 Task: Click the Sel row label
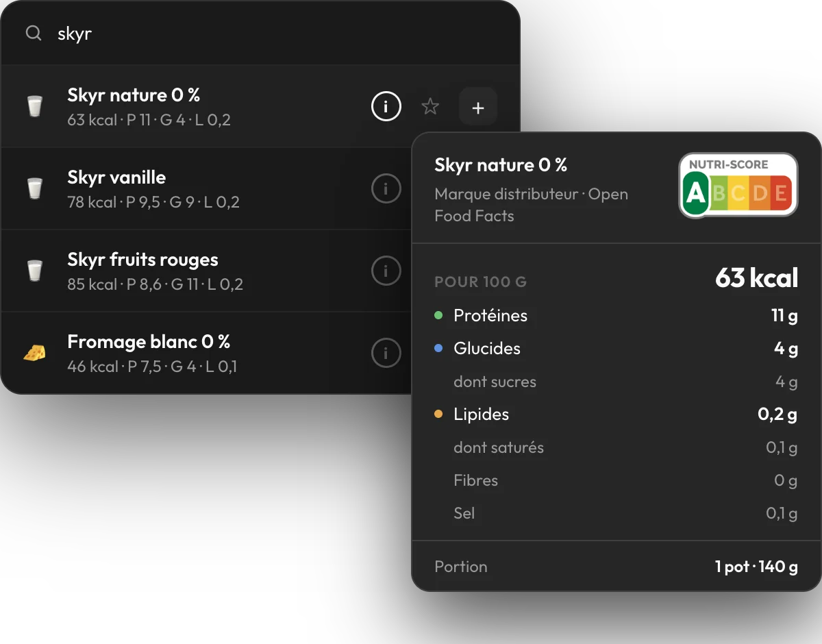pyautogui.click(x=464, y=513)
